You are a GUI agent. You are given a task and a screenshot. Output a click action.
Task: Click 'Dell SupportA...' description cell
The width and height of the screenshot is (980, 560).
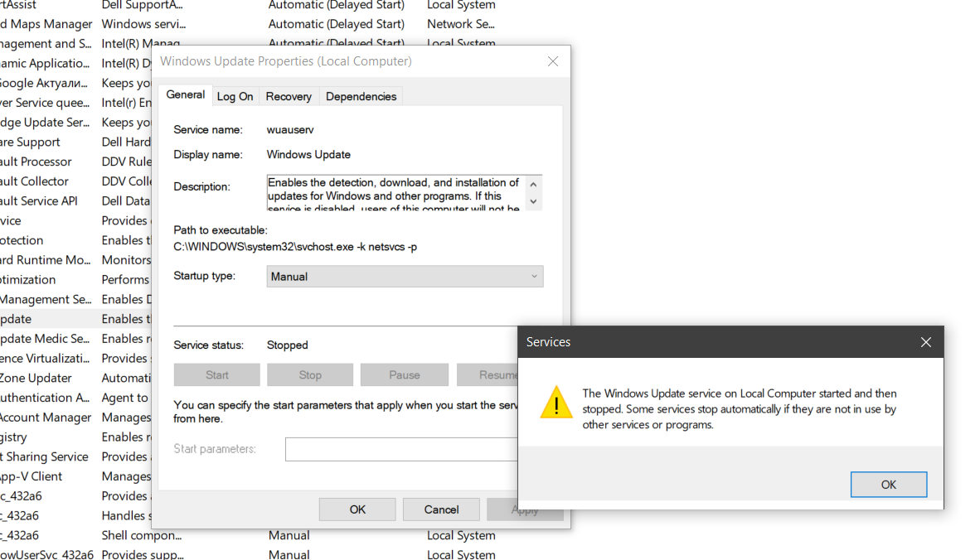pos(143,5)
